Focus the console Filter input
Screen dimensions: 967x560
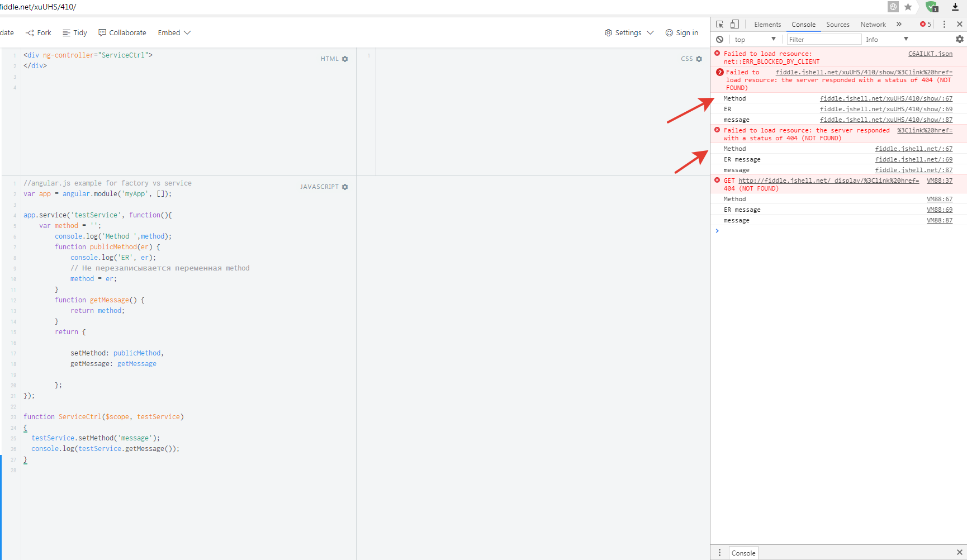tap(824, 40)
